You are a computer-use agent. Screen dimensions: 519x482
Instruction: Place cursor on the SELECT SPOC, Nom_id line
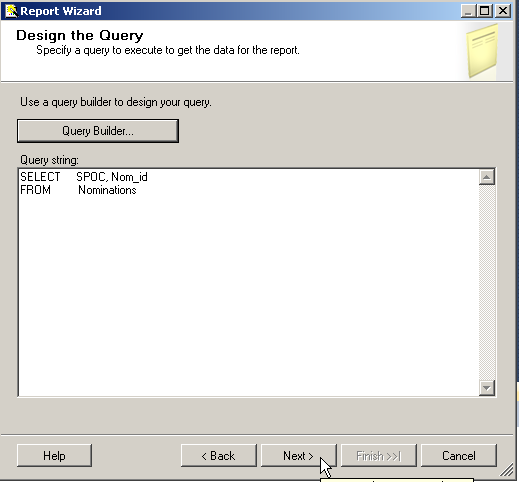click(x=84, y=177)
